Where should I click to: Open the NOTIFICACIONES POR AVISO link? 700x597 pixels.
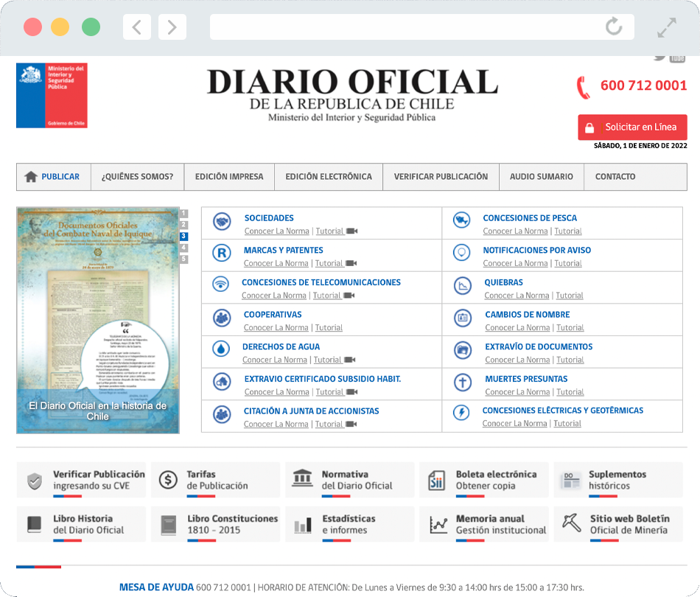(x=537, y=250)
